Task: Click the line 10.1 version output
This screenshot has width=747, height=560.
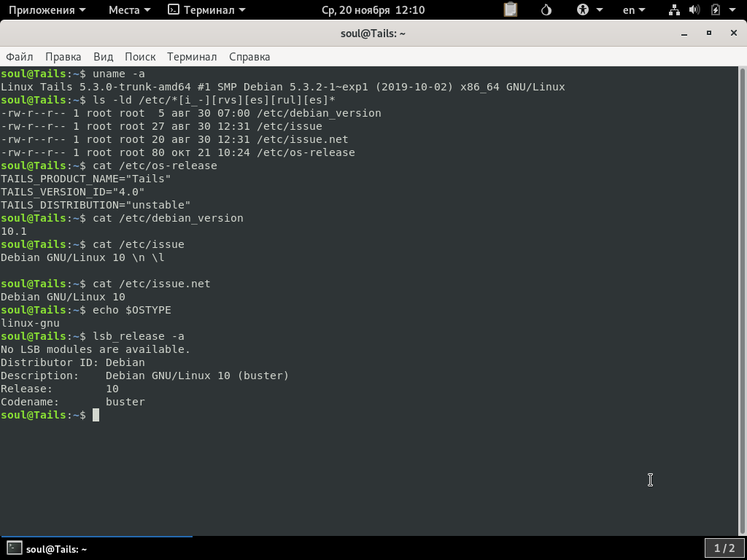Action: 14,231
